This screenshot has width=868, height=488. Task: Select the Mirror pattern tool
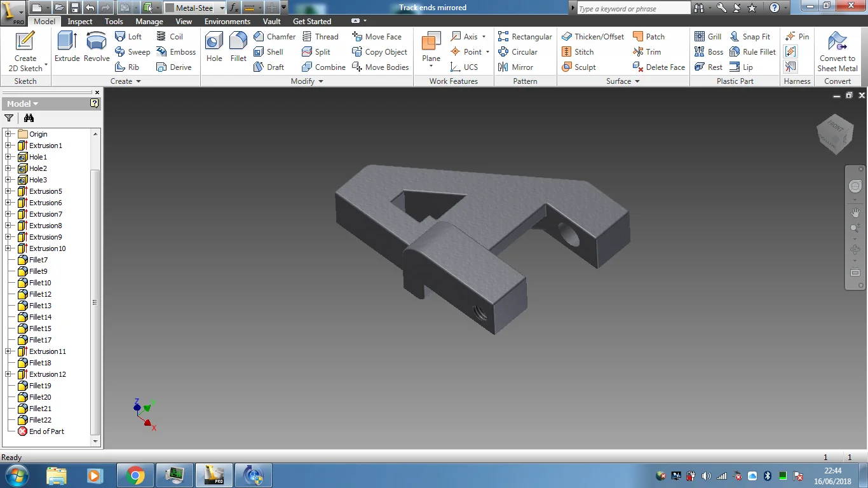click(x=516, y=67)
